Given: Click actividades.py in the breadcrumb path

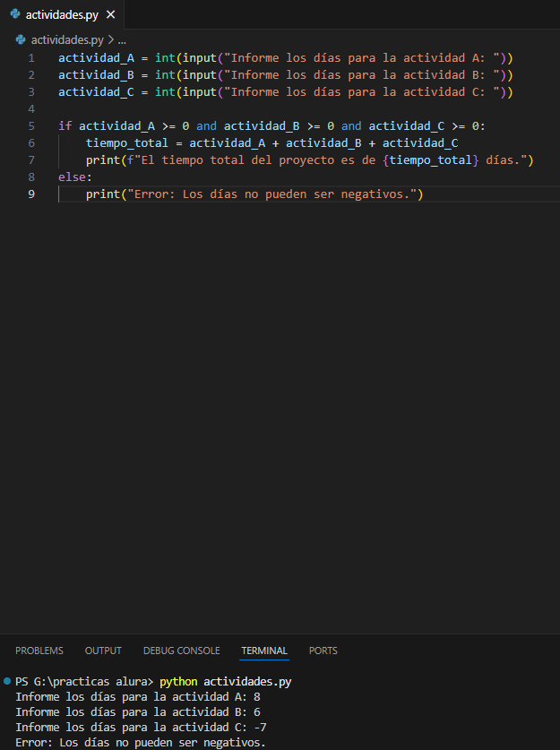Looking at the screenshot, I should 67,39.
